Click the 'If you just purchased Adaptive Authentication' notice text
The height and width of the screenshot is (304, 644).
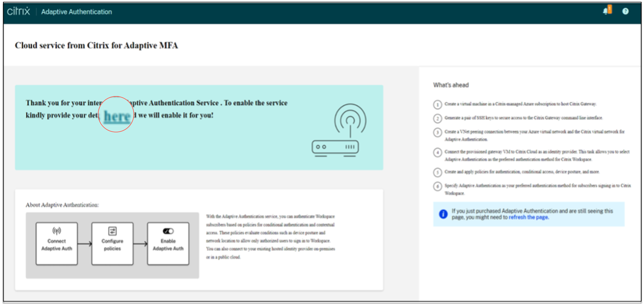[x=532, y=214]
